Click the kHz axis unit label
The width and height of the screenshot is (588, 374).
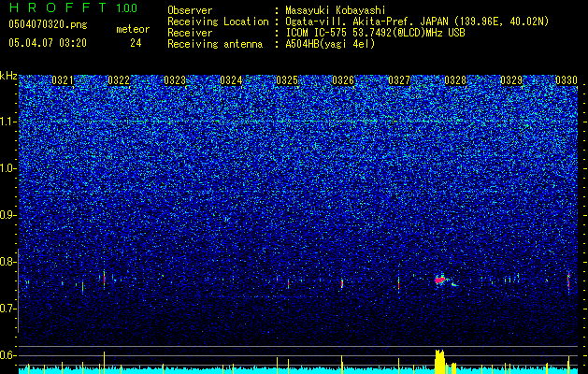8,76
